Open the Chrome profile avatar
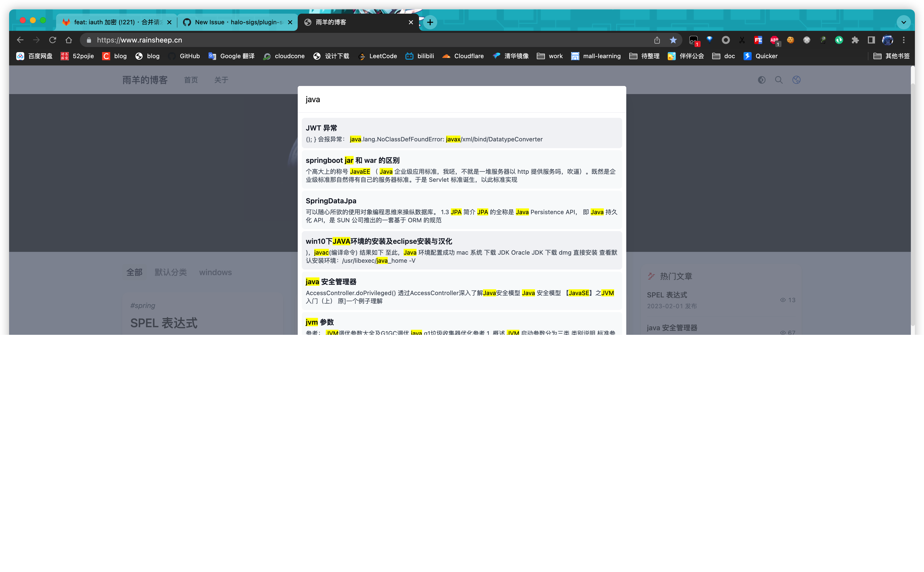 point(887,40)
